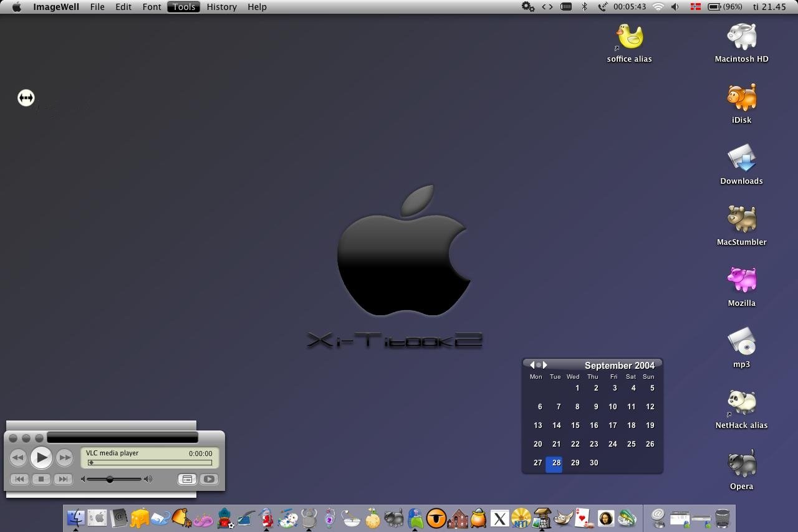The height and width of the screenshot is (532, 798).
Task: Launch the black cat Dock icon
Action: pyautogui.click(x=393, y=518)
